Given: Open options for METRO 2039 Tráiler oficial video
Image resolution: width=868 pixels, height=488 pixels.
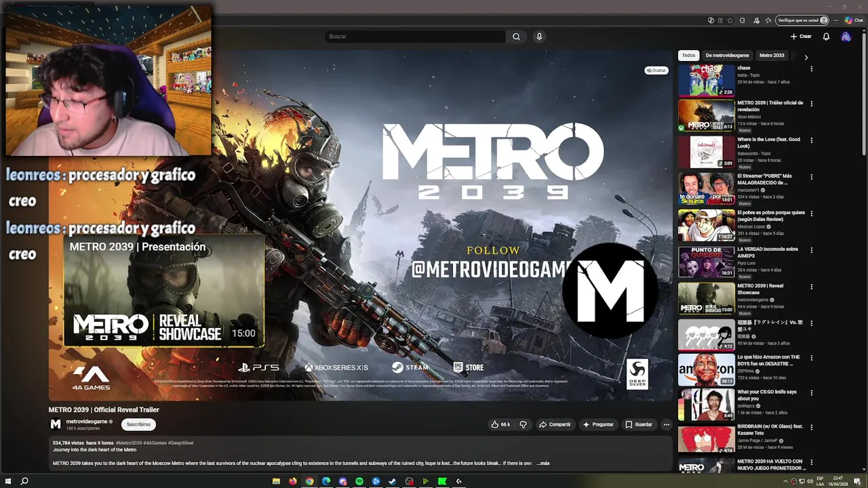Looking at the screenshot, I should 811,104.
